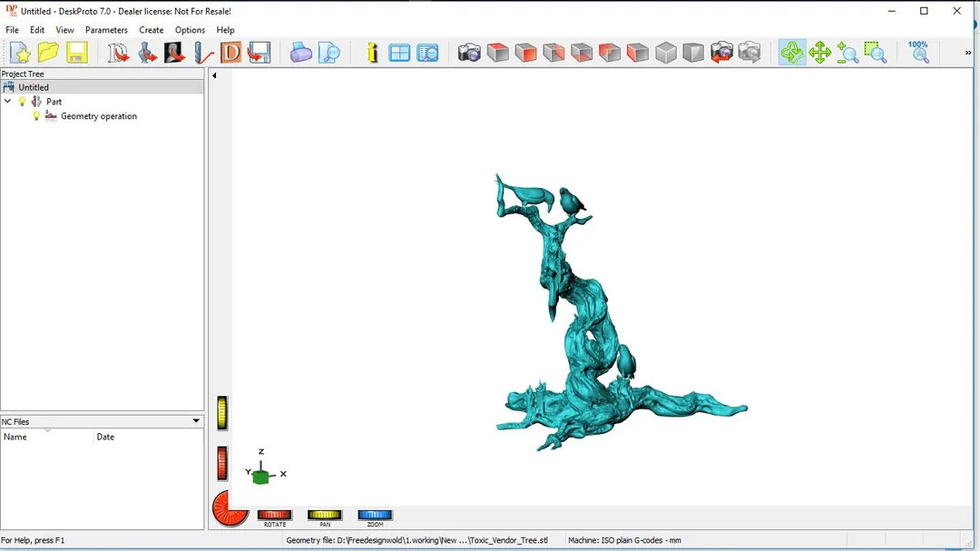Screen dimensions: 980x551
Task: Open the Parameters menu
Action: 106,30
